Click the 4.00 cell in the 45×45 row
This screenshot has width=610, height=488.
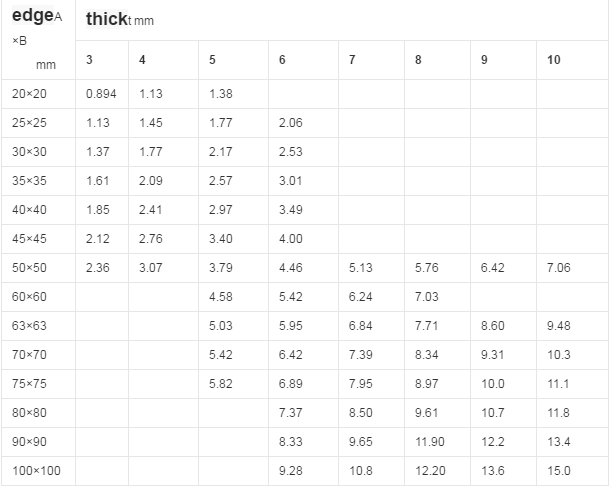(291, 239)
